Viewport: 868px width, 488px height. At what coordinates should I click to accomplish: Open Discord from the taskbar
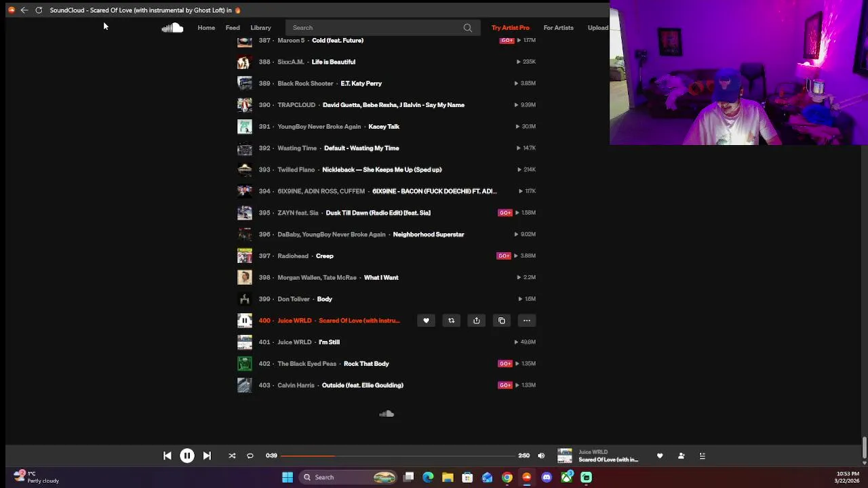pyautogui.click(x=547, y=477)
